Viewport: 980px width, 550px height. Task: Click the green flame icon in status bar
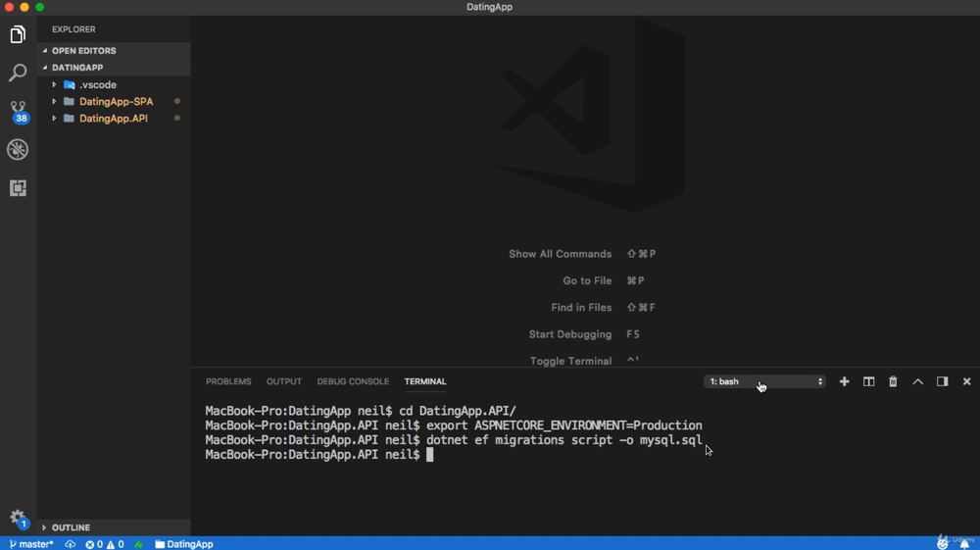click(139, 544)
